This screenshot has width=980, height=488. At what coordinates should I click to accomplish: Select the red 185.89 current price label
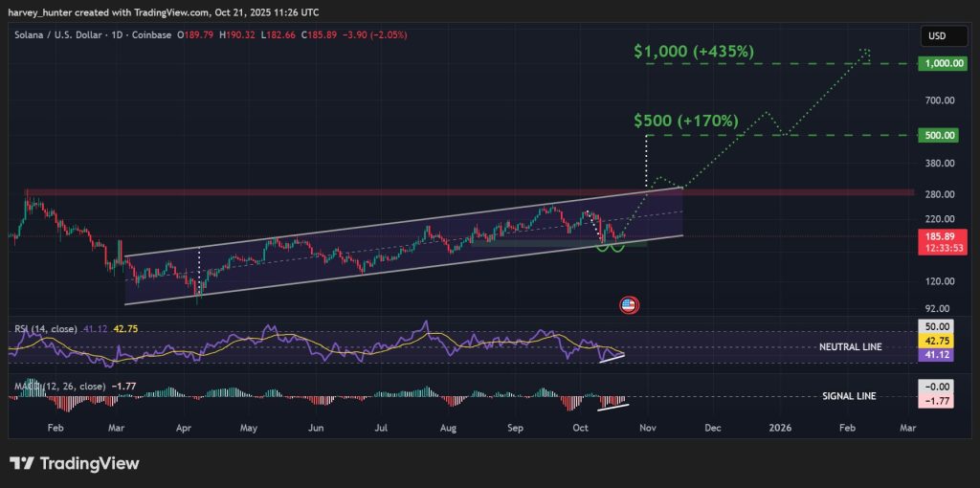[x=938, y=233]
